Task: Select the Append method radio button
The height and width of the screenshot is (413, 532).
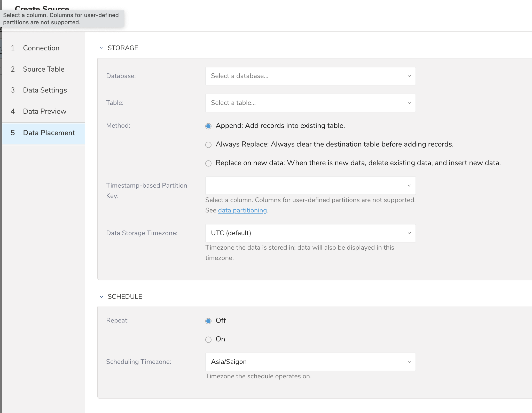Action: coord(208,126)
